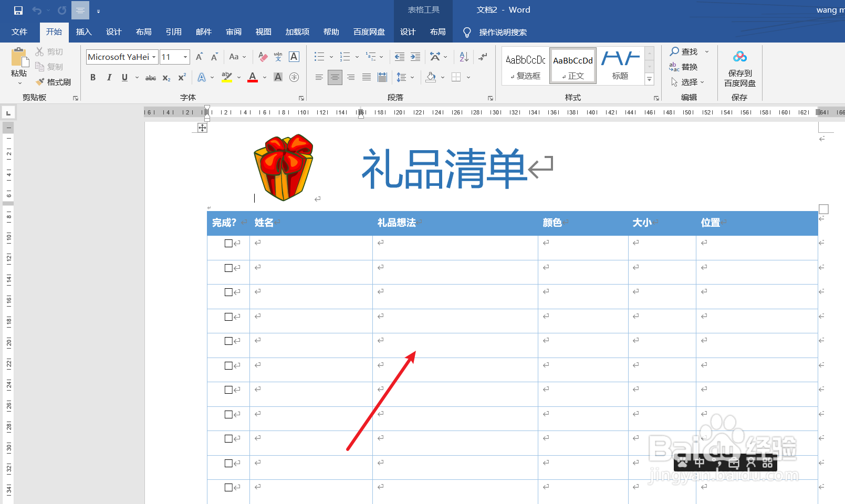The width and height of the screenshot is (845, 504).
Task: Align text right
Action: click(351, 78)
